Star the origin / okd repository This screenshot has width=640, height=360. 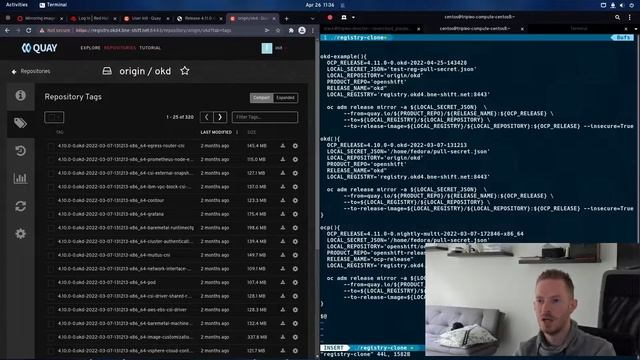pos(185,71)
